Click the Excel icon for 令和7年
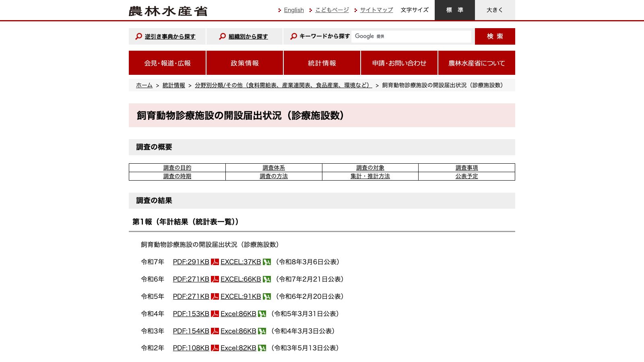 (x=267, y=262)
